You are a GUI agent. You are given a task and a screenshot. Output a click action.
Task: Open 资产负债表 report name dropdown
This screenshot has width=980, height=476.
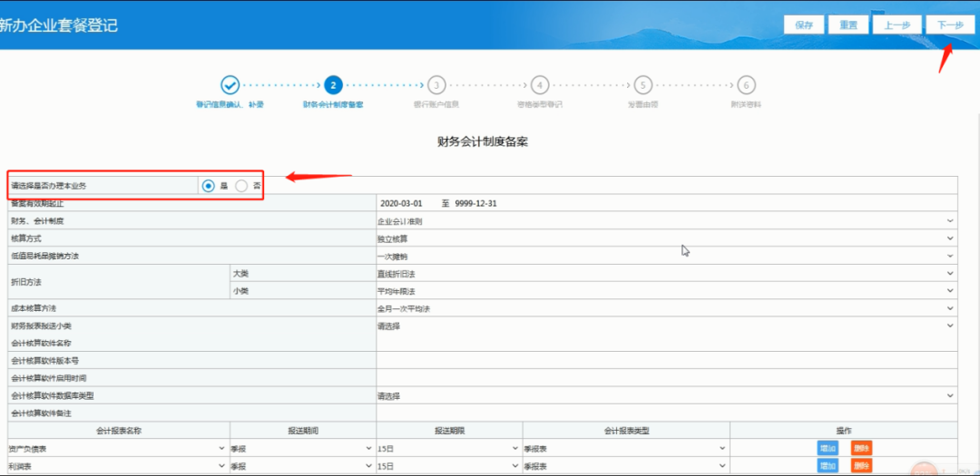click(x=118, y=449)
